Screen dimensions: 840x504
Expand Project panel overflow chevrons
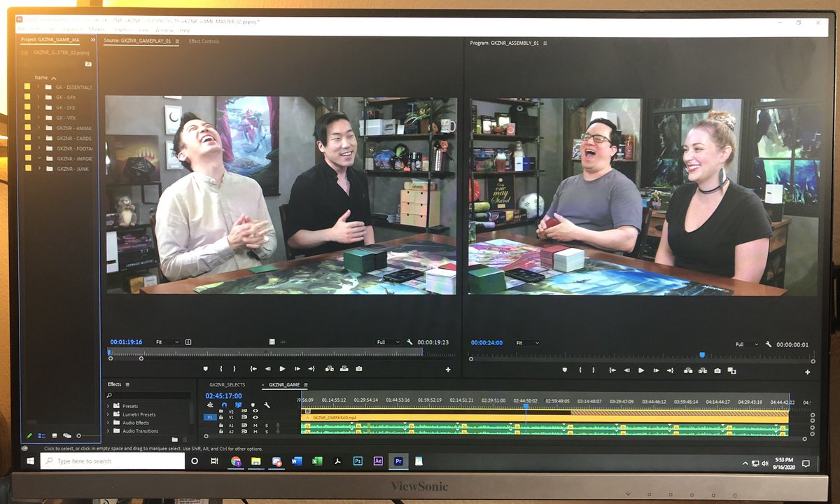coord(92,40)
